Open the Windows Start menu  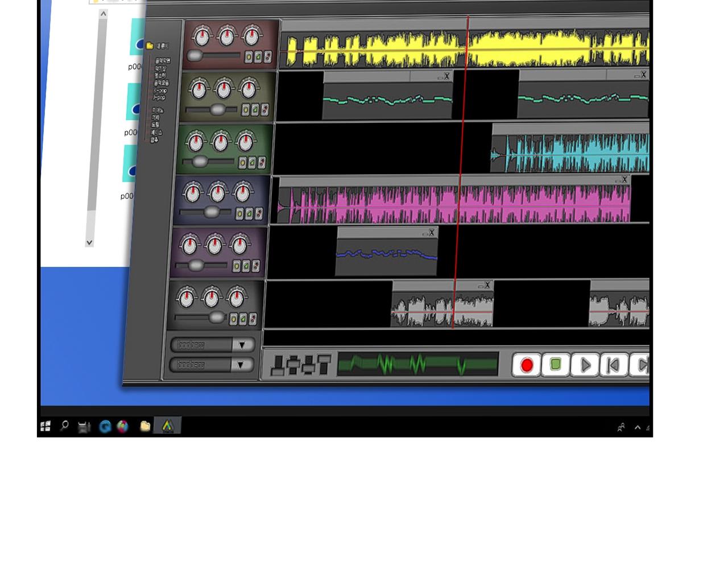pyautogui.click(x=45, y=426)
